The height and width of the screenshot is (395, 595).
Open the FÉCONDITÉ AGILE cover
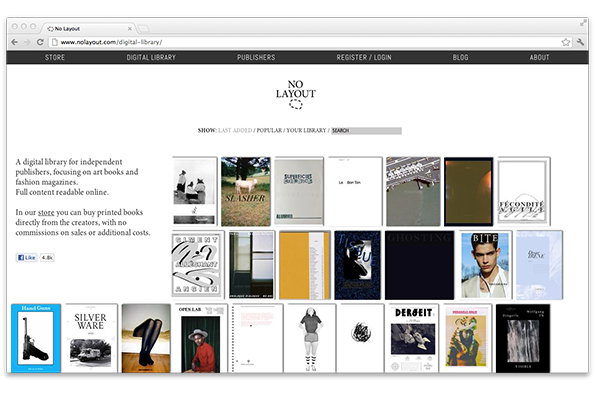pyautogui.click(x=523, y=191)
